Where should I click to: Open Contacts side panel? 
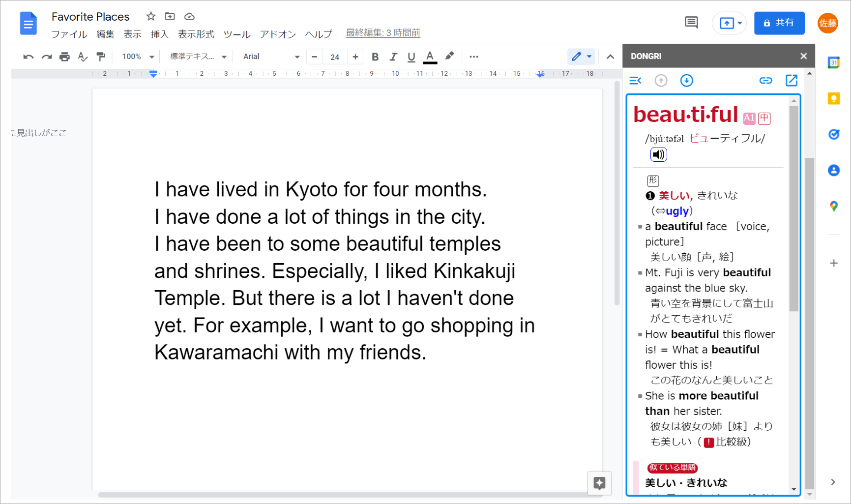coord(834,170)
